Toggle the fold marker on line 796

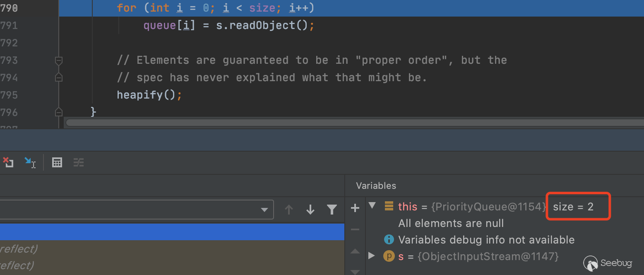pyautogui.click(x=59, y=112)
